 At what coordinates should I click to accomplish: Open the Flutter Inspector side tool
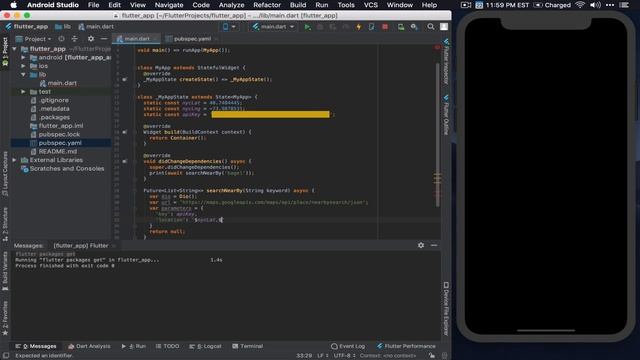click(x=446, y=62)
